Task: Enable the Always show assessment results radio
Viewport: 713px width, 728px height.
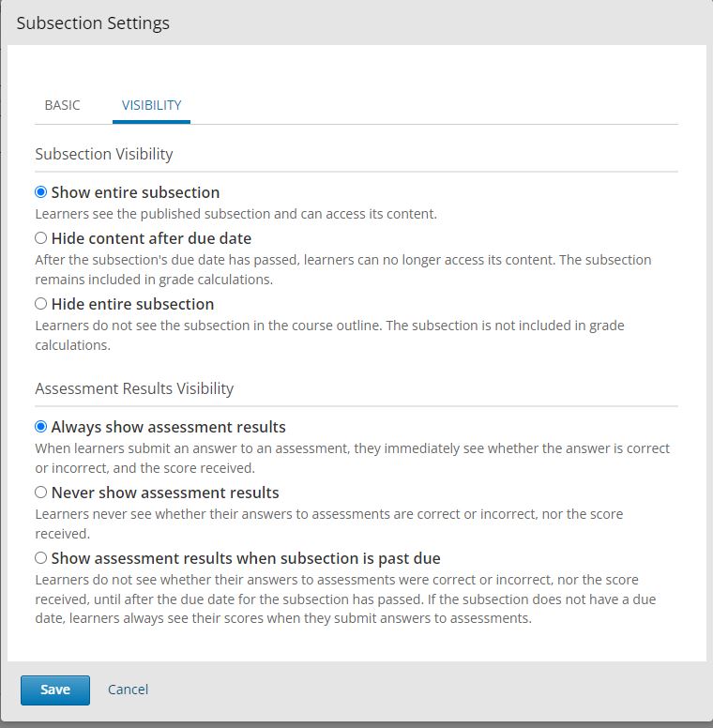Action: (41, 426)
